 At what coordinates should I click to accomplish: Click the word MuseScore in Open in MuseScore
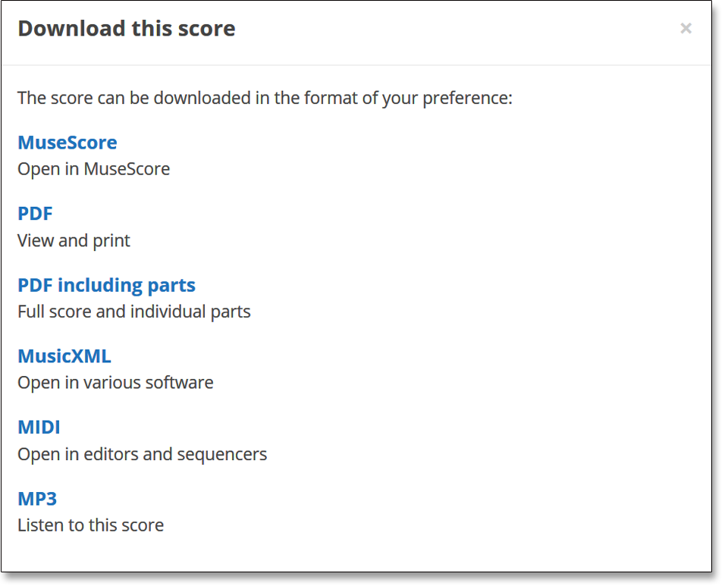click(127, 168)
